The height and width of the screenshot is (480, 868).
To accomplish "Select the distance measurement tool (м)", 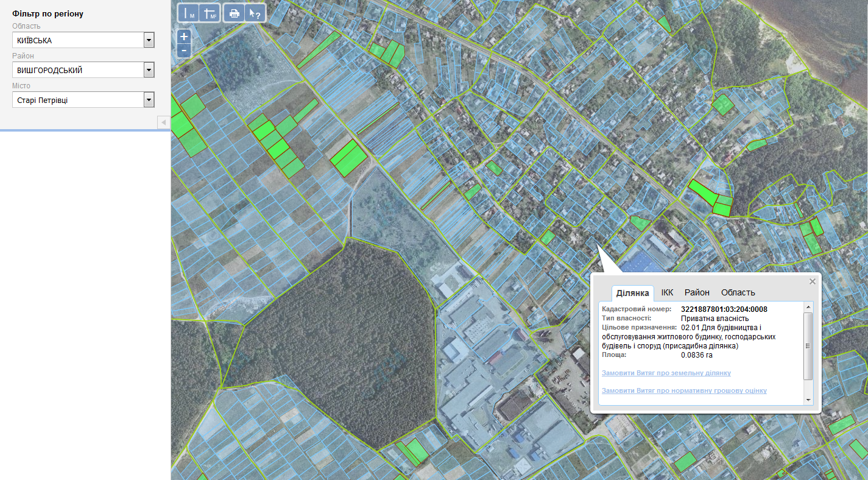I will 188,13.
